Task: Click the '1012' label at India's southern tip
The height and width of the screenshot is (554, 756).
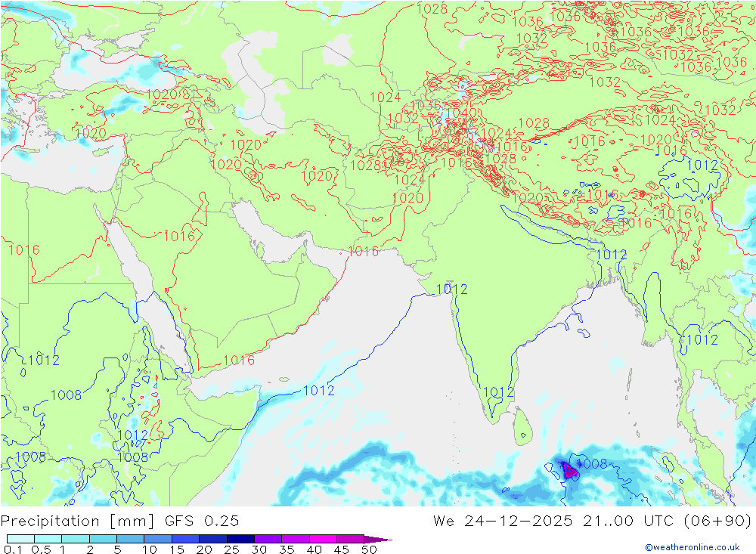Action: (x=498, y=392)
